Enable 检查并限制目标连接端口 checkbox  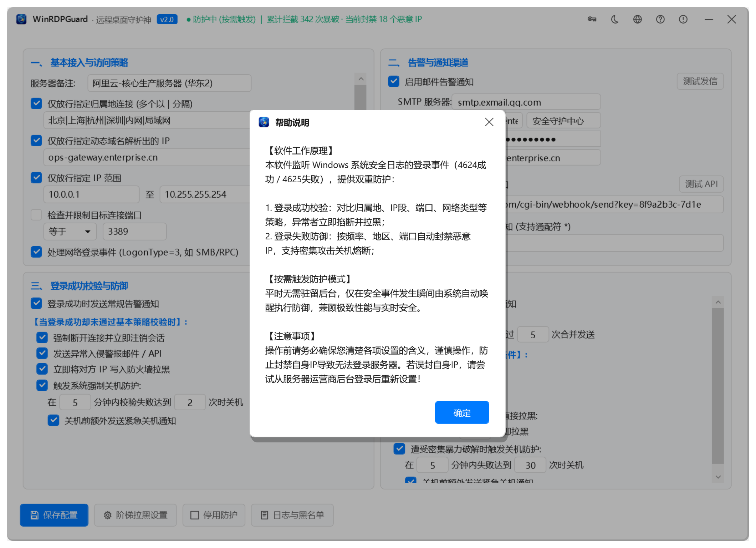coord(36,215)
